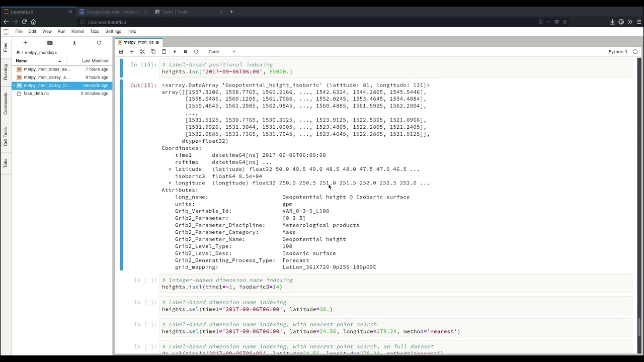Open the Tabs menu

coord(94,31)
